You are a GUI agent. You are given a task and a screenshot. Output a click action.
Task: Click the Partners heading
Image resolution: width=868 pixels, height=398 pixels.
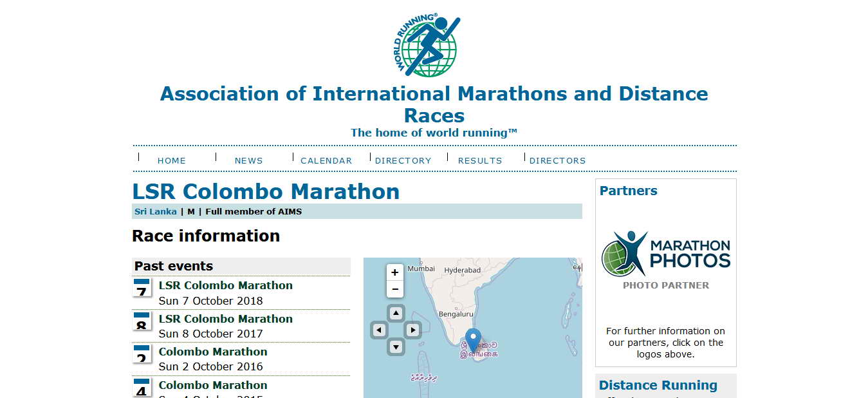point(629,191)
